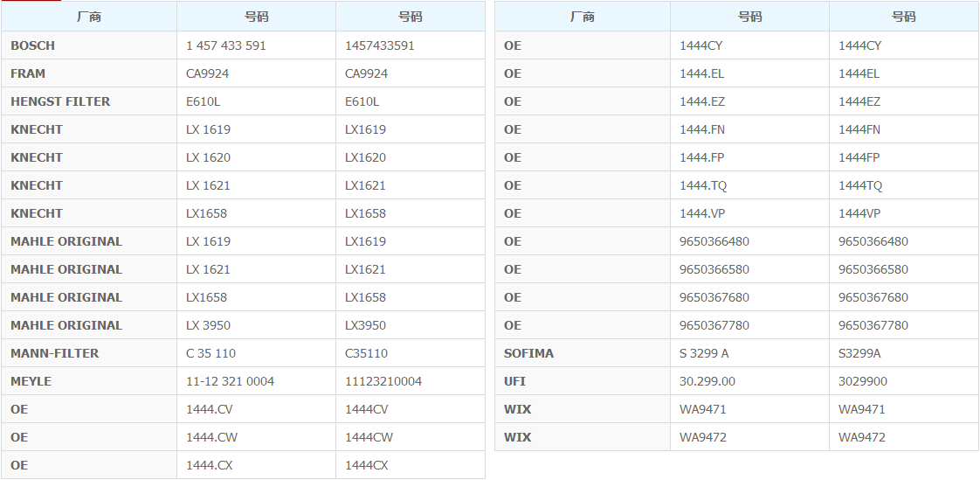Viewport: 980px width, 480px height.
Task: Select the FRAM manufacturer name
Action: point(28,73)
